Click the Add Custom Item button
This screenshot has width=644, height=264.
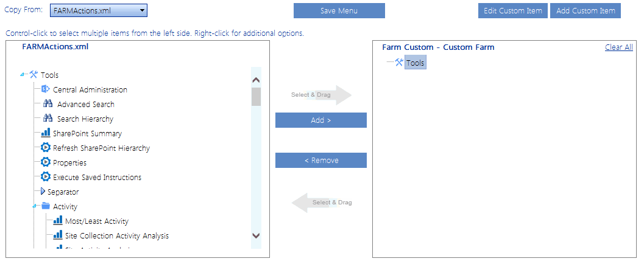pos(585,11)
